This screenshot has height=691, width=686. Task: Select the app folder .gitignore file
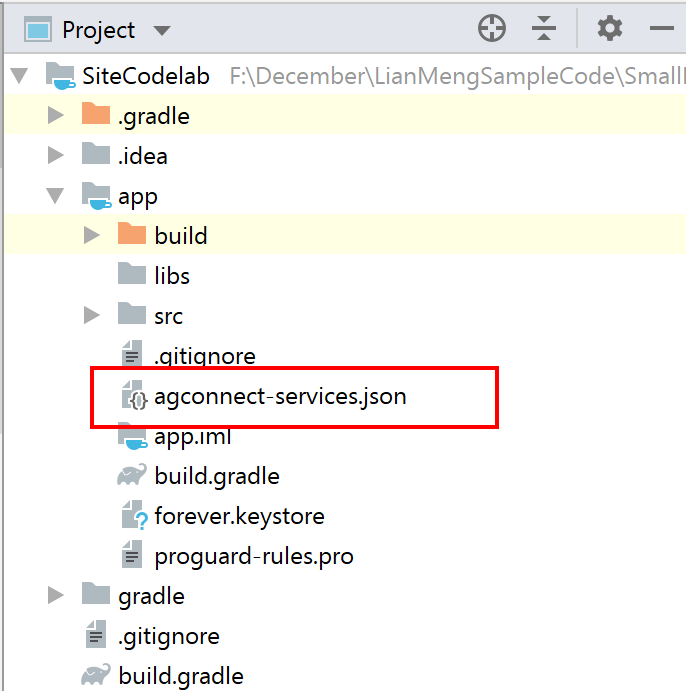pyautogui.click(x=204, y=356)
